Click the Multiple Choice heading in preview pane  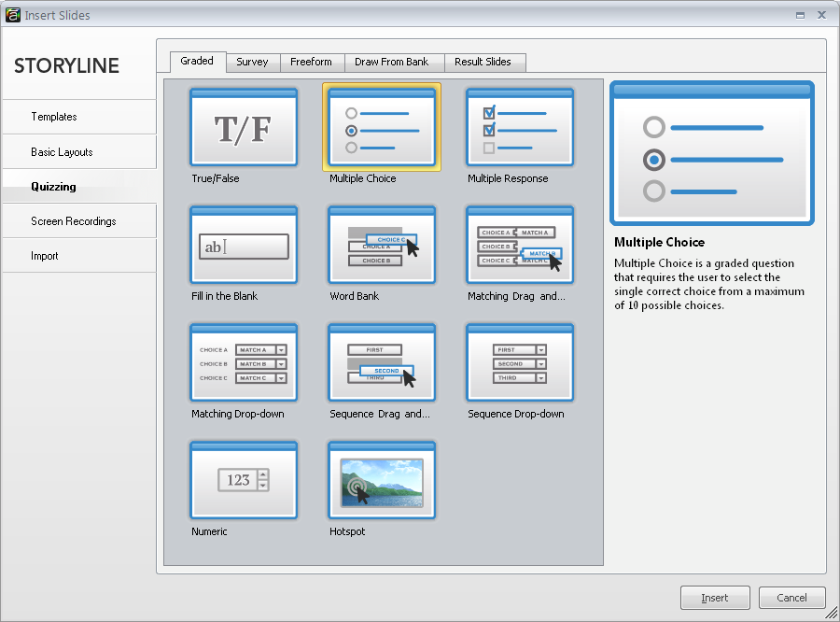[660, 243]
